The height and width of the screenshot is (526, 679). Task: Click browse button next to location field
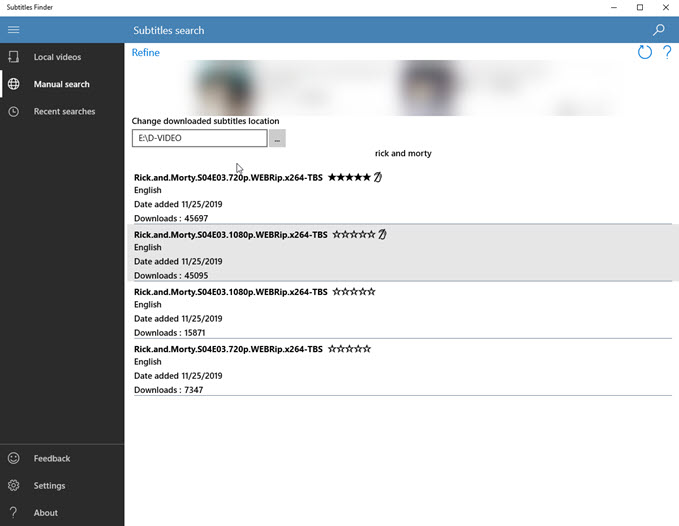pos(277,138)
